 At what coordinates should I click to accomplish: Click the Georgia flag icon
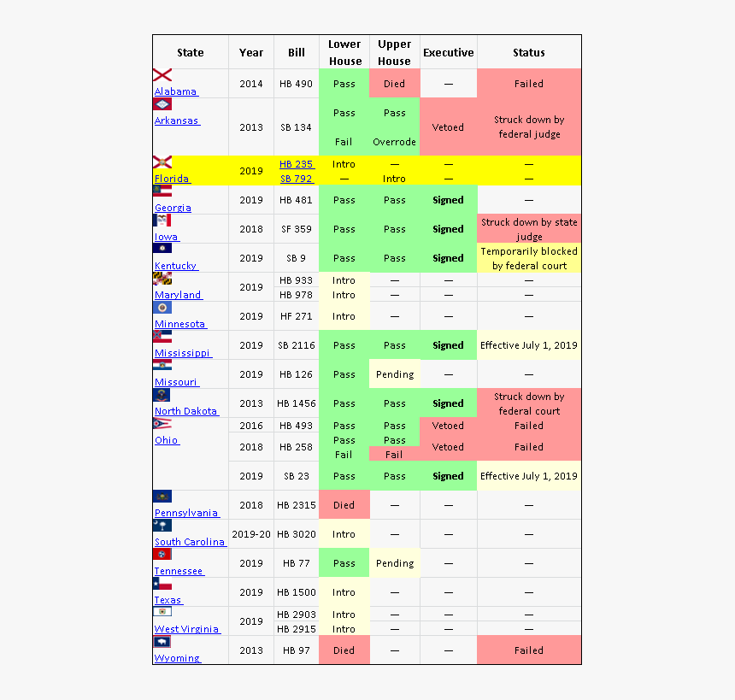[x=162, y=191]
